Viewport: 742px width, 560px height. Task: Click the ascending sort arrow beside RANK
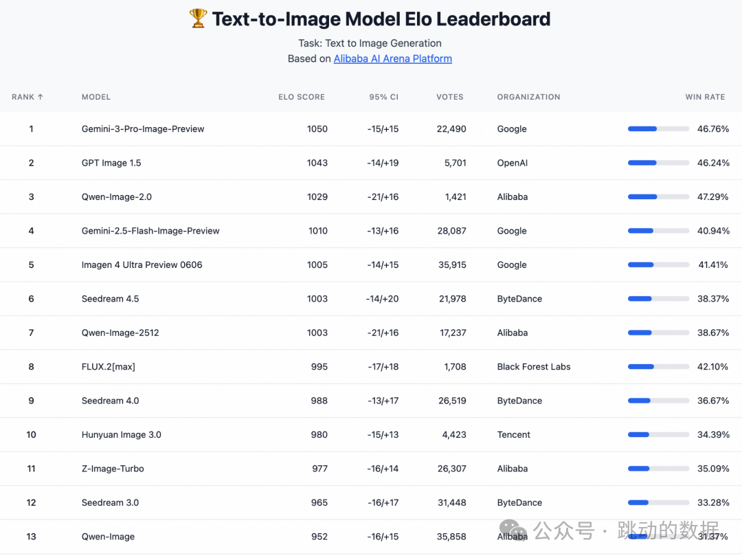(41, 97)
